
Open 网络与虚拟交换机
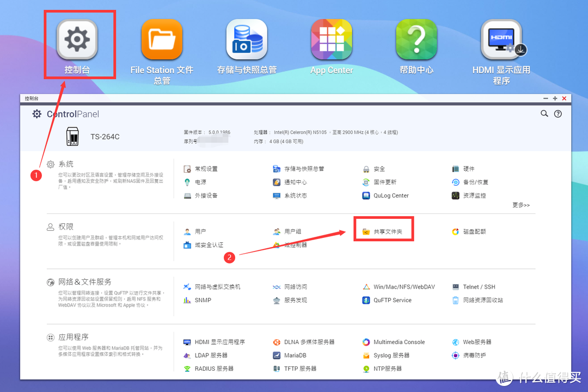tap(212, 287)
